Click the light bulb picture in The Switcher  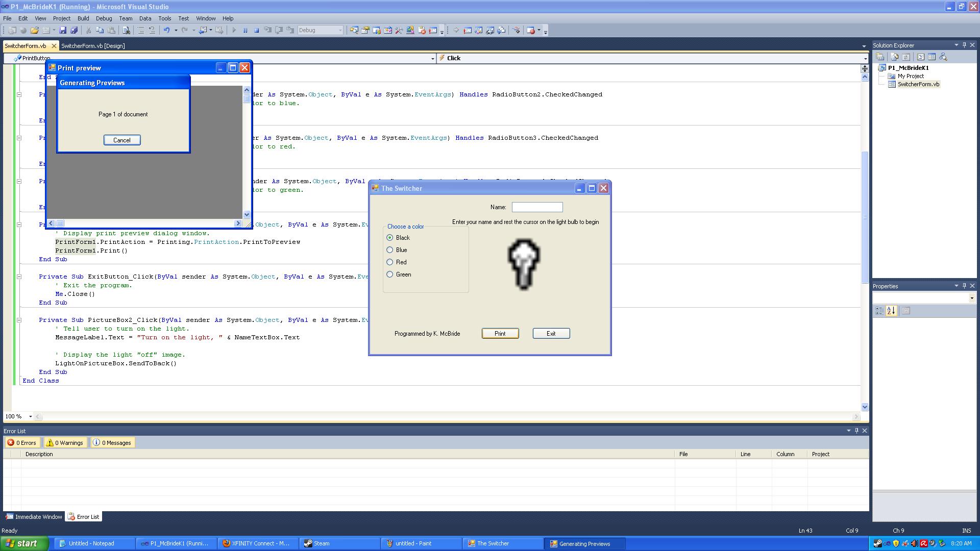coord(524,265)
